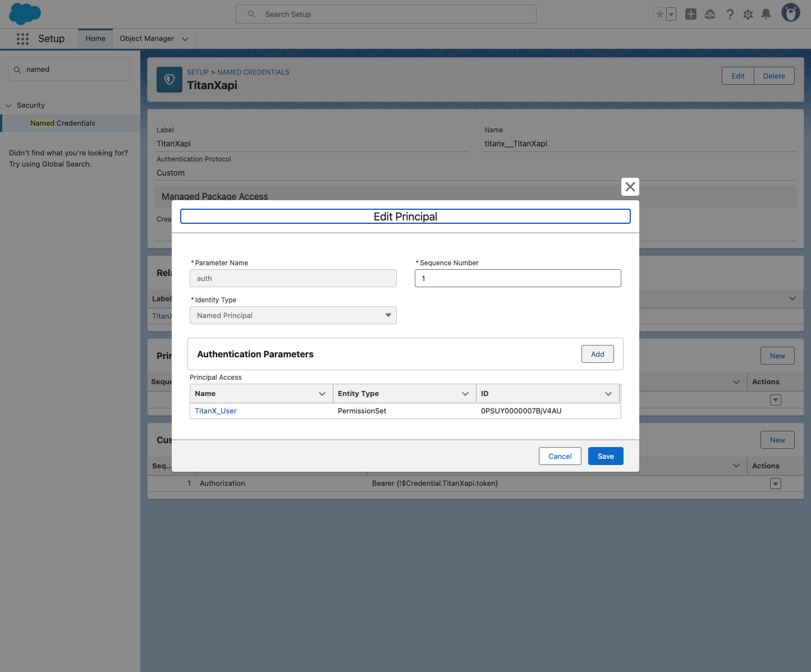
Task: Open the Identity Type dropdown
Action: pos(293,315)
